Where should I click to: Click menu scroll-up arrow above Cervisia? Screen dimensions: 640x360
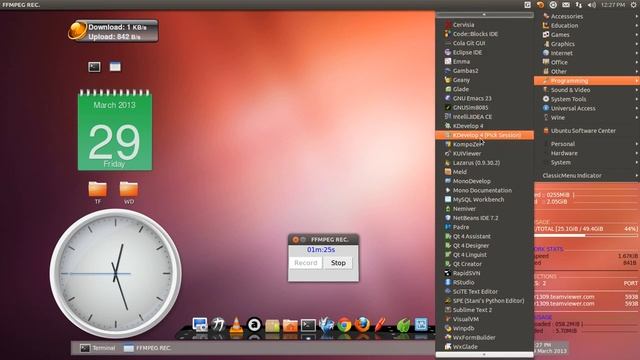(484, 15)
